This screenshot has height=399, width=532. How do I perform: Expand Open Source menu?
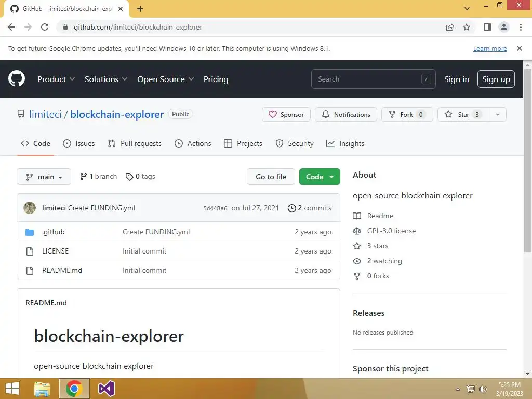point(166,79)
